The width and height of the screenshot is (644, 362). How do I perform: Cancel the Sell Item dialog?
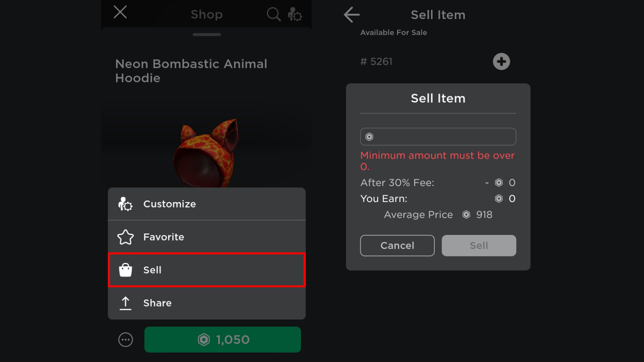tap(397, 246)
